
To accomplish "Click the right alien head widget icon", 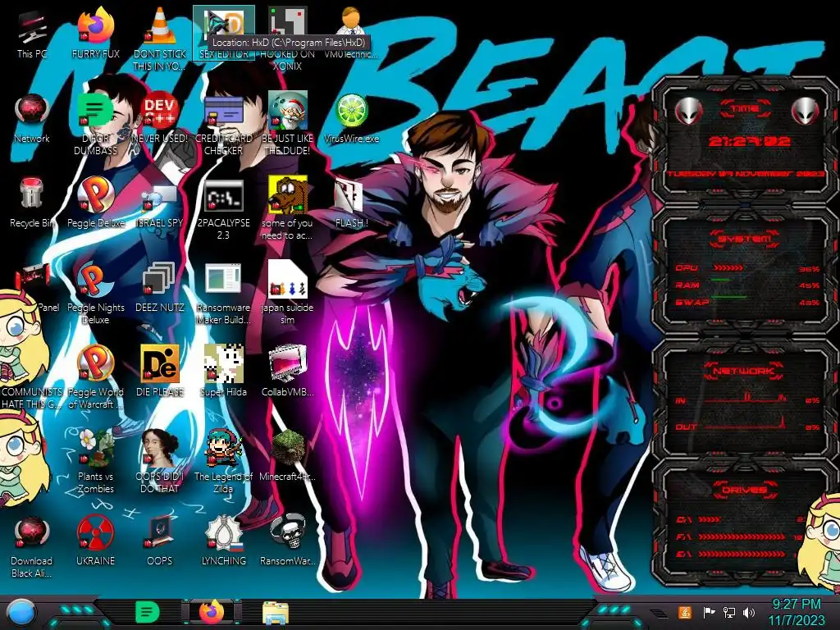I will 805,111.
